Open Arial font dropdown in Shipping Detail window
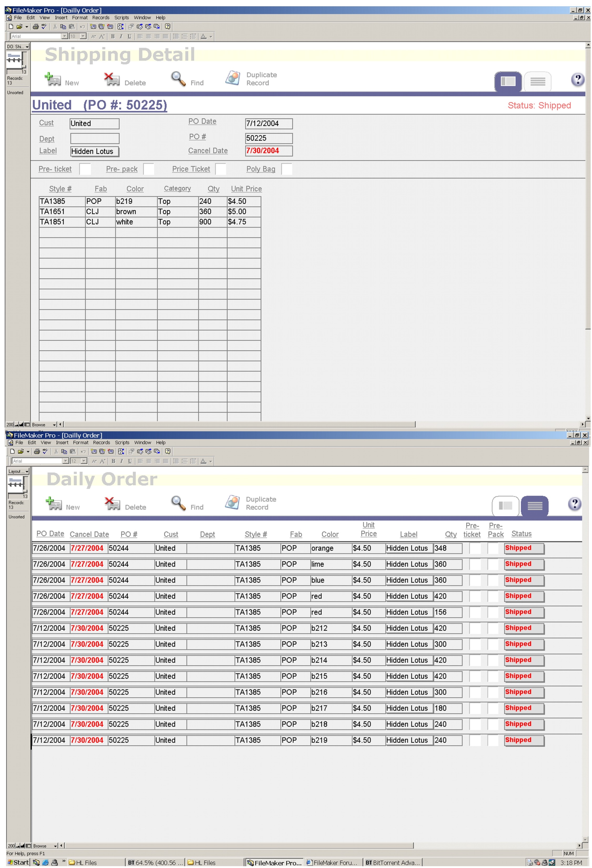This screenshot has width=592, height=868. pos(65,36)
